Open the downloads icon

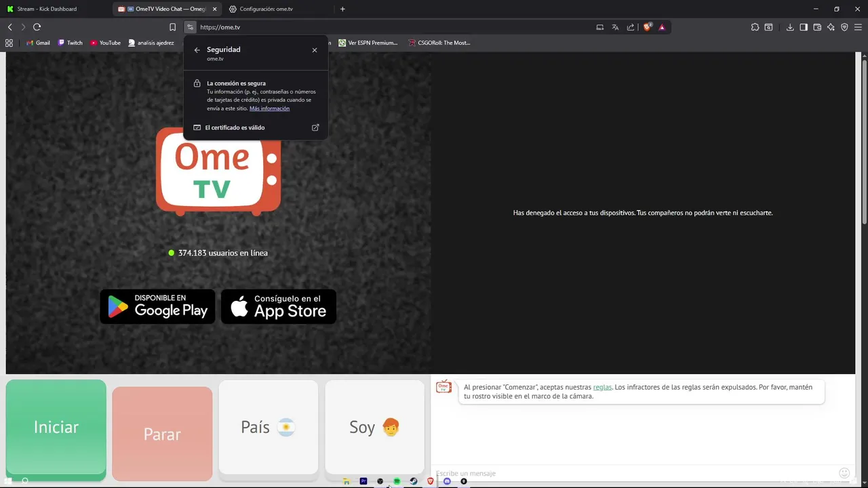pyautogui.click(x=790, y=27)
